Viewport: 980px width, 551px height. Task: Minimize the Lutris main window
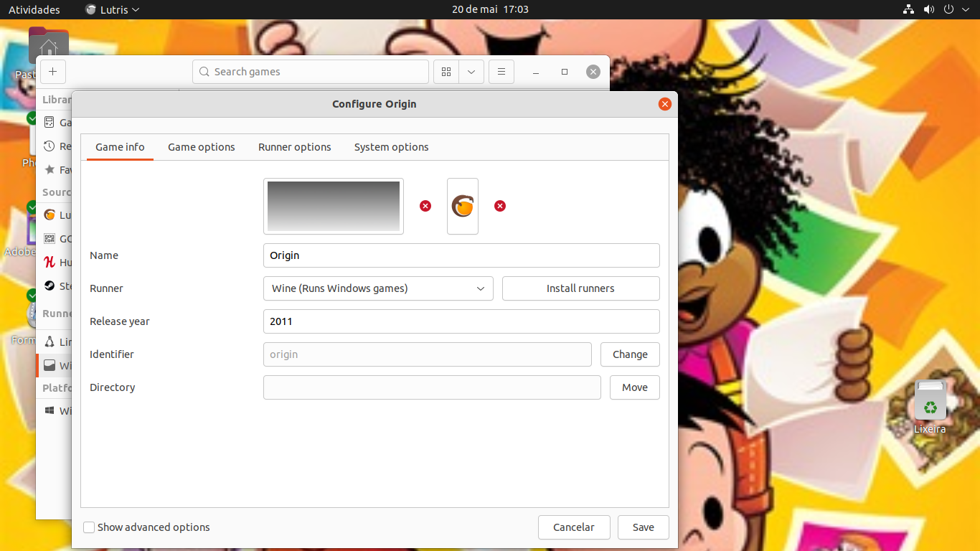pos(536,72)
